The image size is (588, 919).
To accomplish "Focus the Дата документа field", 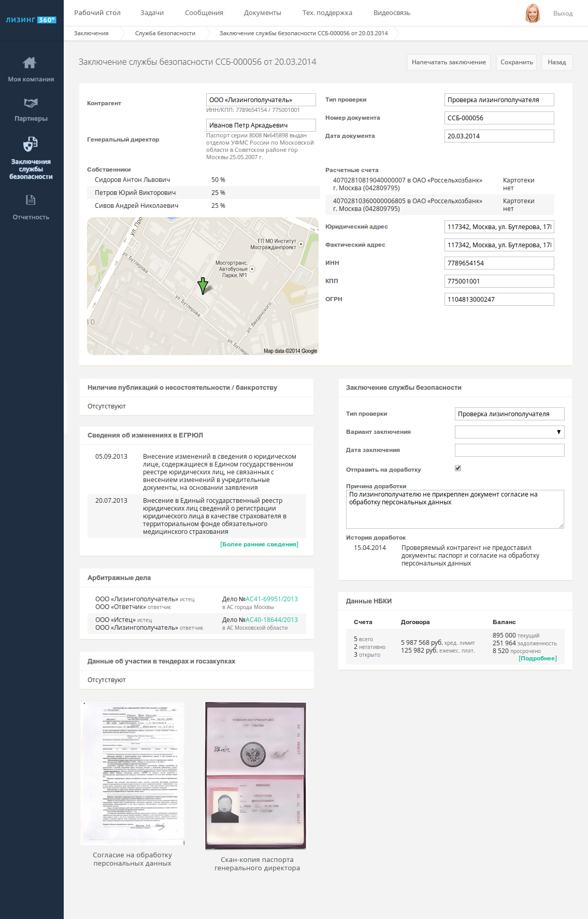I will point(499,136).
